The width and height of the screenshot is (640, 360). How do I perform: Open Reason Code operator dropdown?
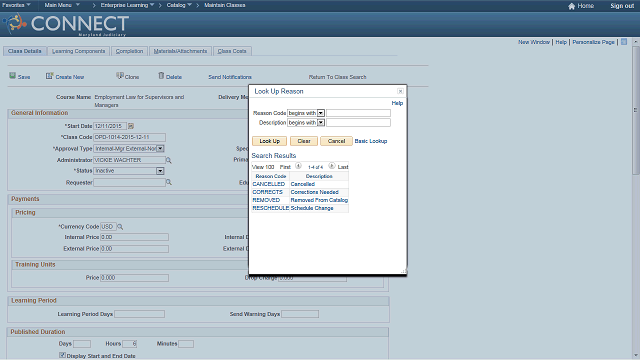pyautogui.click(x=321, y=113)
